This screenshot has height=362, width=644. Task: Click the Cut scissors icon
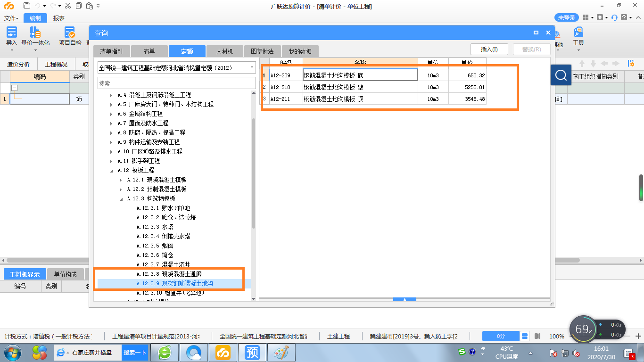click(x=67, y=6)
